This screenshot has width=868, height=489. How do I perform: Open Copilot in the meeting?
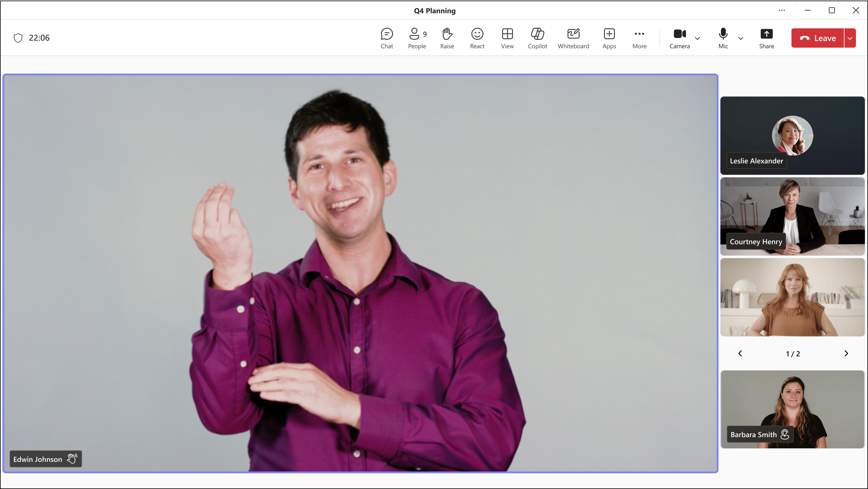(537, 38)
